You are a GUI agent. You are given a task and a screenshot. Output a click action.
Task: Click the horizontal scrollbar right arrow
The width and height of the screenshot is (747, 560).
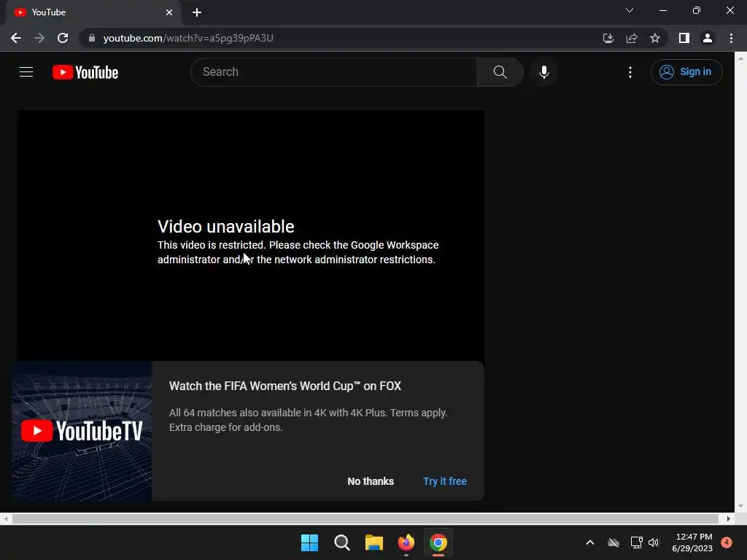pos(729,518)
